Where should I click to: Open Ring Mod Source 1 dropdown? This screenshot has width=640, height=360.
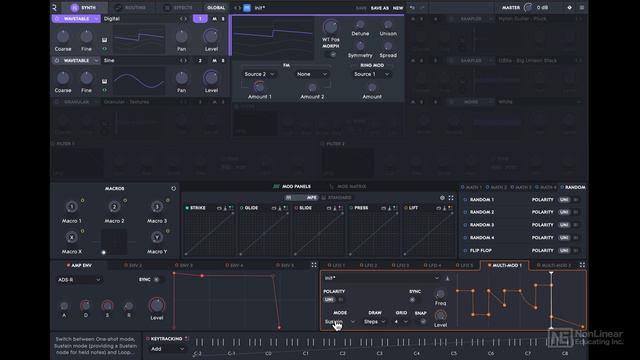372,74
